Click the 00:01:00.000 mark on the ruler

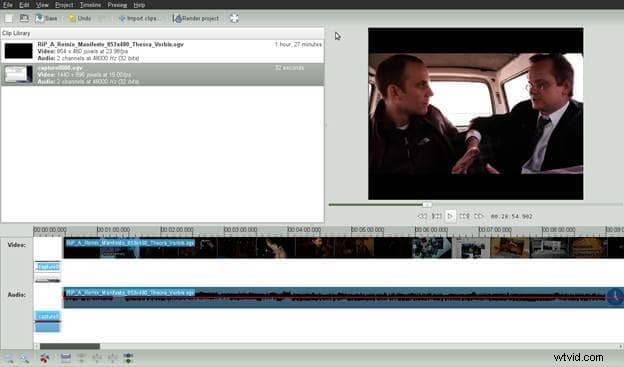click(113, 230)
